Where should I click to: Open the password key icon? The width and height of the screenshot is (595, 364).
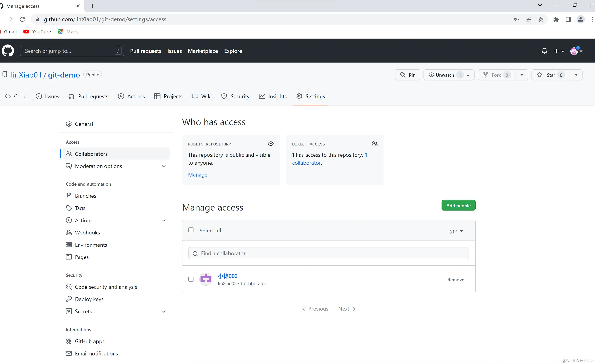pyautogui.click(x=516, y=19)
